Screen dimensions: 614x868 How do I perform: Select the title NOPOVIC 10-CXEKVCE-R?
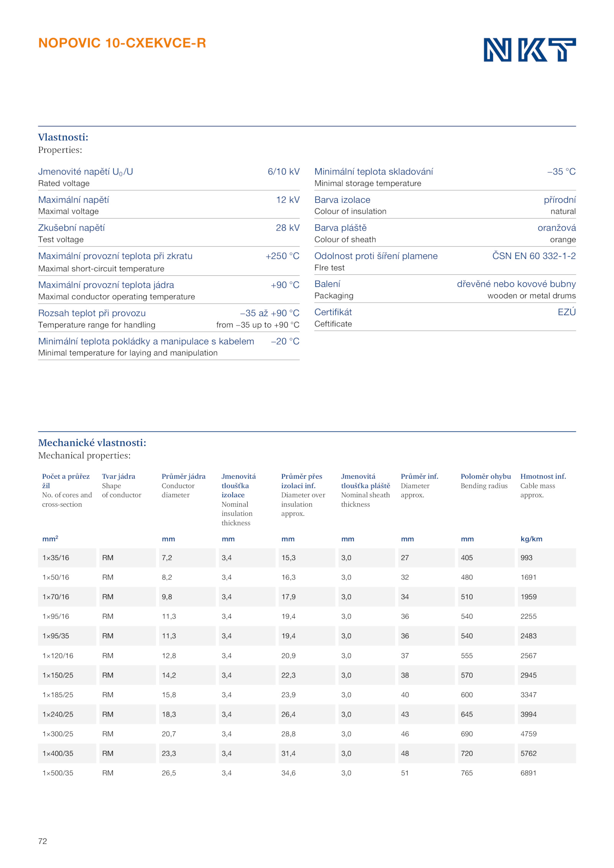122,43
